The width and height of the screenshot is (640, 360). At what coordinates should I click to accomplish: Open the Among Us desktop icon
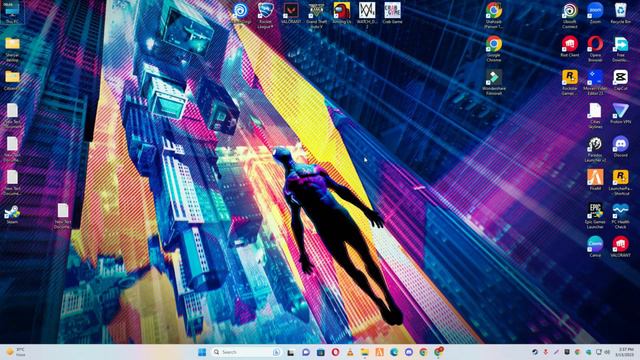[x=342, y=13]
